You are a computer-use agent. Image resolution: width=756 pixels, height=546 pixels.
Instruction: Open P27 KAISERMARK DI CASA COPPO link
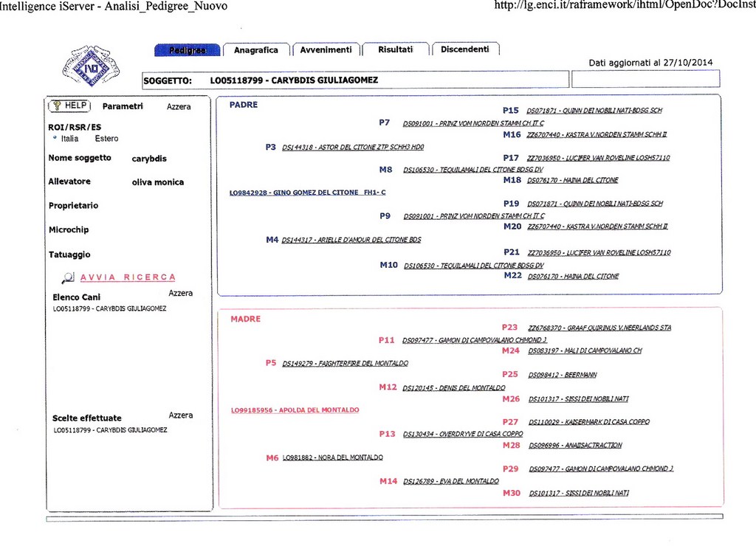click(589, 422)
